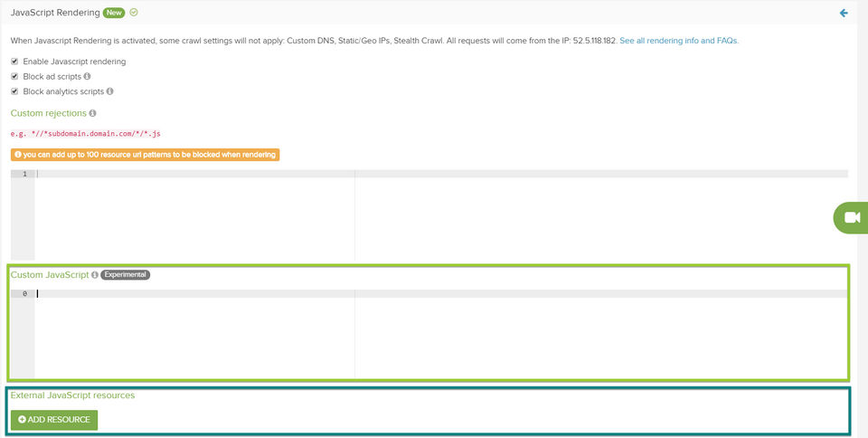Viewport: 868px width, 438px height.
Task: Open See all rendering info and FAQs link
Action: (679, 41)
